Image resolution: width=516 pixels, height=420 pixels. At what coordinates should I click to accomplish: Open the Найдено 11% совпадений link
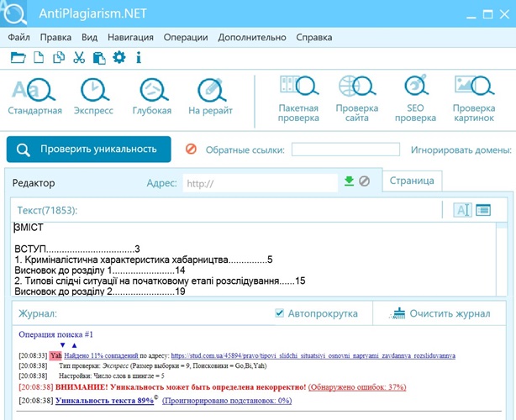(102, 355)
